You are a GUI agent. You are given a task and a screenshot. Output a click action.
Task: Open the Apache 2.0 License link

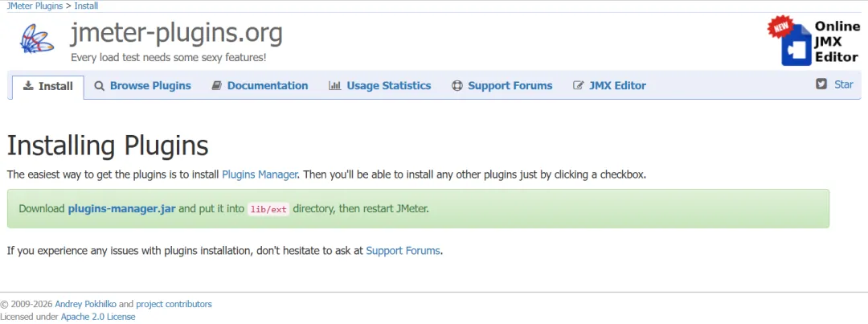tap(98, 318)
